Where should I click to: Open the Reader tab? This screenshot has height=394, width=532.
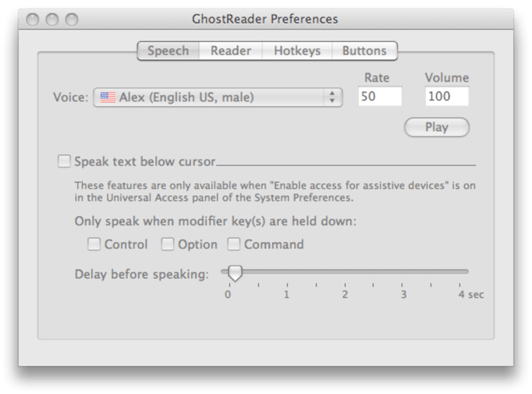(231, 51)
